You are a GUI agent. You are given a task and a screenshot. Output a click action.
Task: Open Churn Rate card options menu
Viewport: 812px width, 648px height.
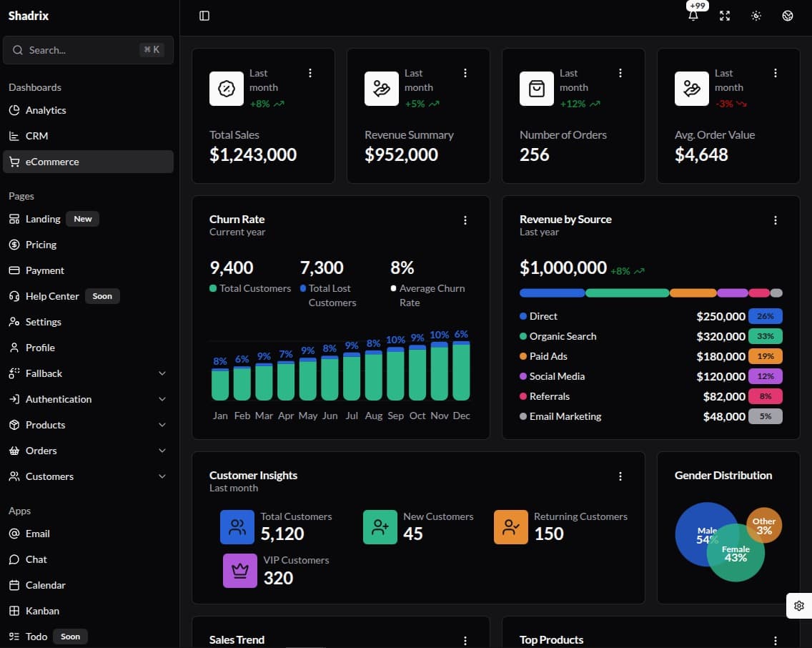tap(465, 220)
